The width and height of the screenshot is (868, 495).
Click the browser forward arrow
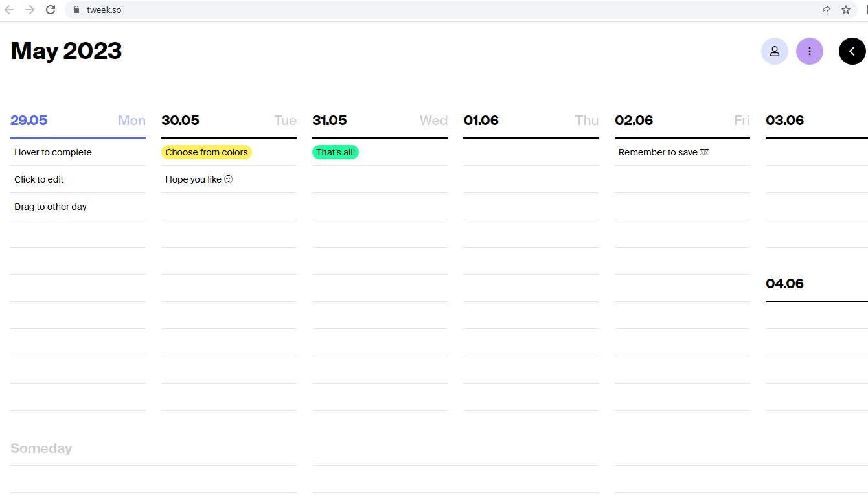tap(30, 10)
